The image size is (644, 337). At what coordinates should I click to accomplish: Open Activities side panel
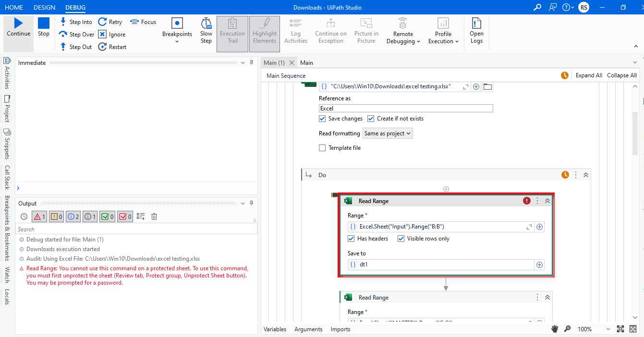coord(7,73)
